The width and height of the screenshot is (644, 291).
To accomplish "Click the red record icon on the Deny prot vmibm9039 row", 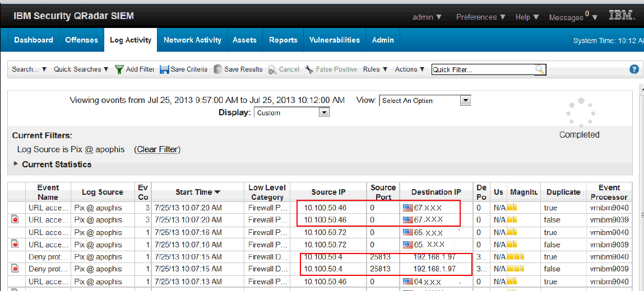I will point(15,269).
